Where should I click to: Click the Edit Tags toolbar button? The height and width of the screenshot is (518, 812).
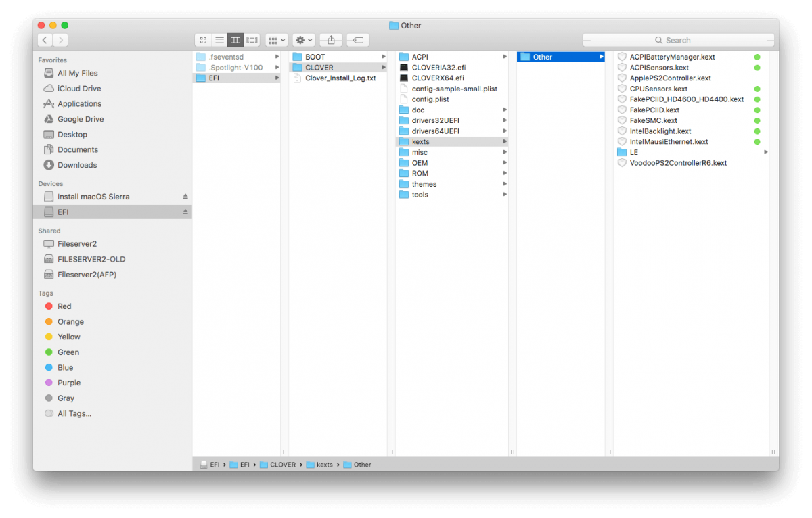[x=358, y=41]
